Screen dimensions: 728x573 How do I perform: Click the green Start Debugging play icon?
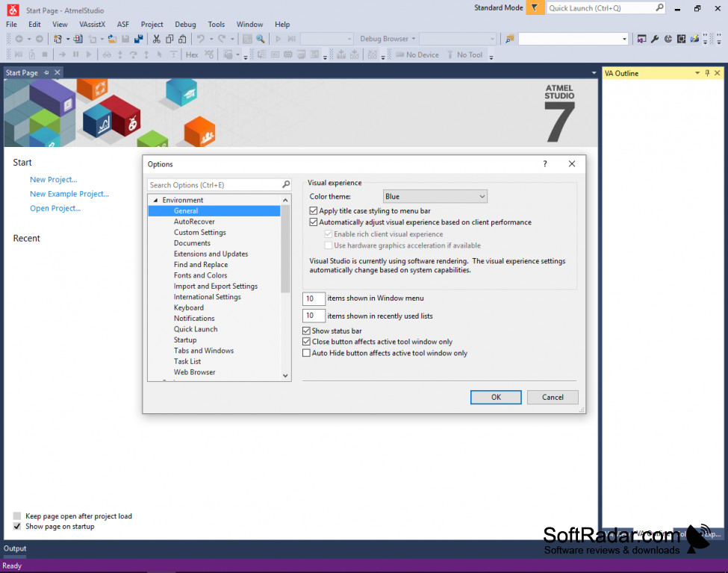click(278, 39)
